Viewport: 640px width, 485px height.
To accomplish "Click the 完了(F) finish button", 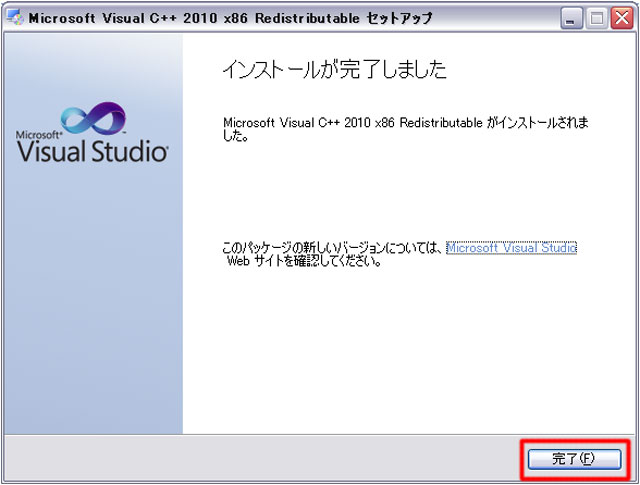I will click(x=575, y=459).
